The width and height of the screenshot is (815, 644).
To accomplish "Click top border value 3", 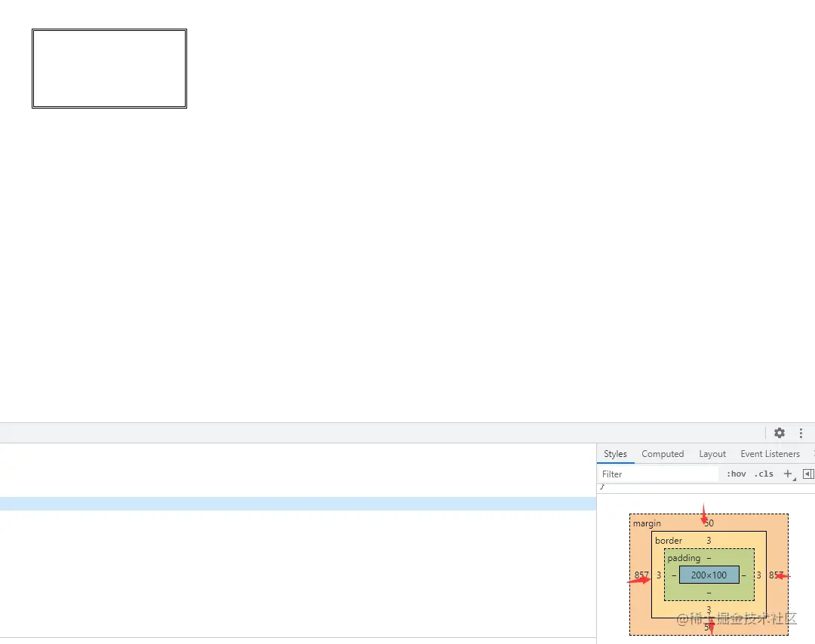I will coord(709,541).
